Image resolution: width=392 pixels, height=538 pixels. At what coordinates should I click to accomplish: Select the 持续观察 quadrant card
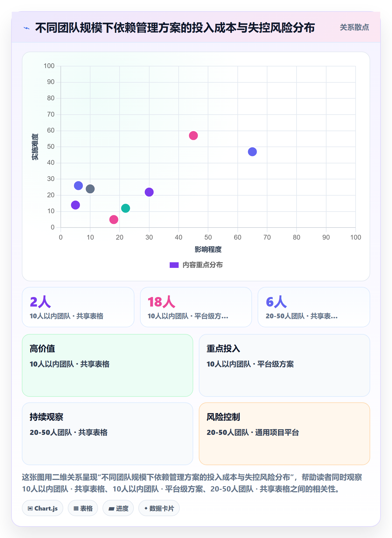(108, 434)
